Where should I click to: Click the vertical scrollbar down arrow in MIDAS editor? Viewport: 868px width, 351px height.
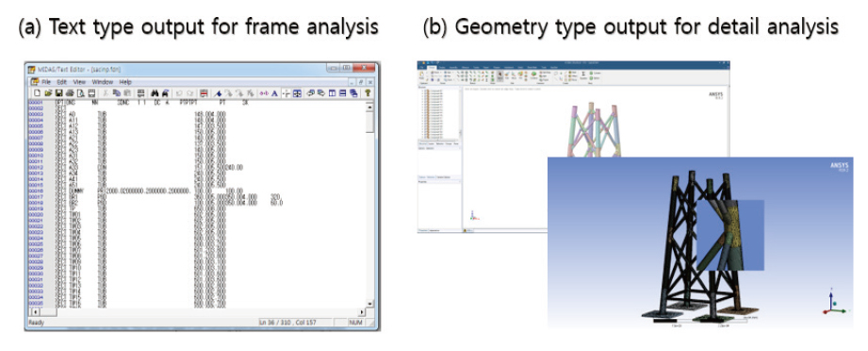(x=369, y=304)
